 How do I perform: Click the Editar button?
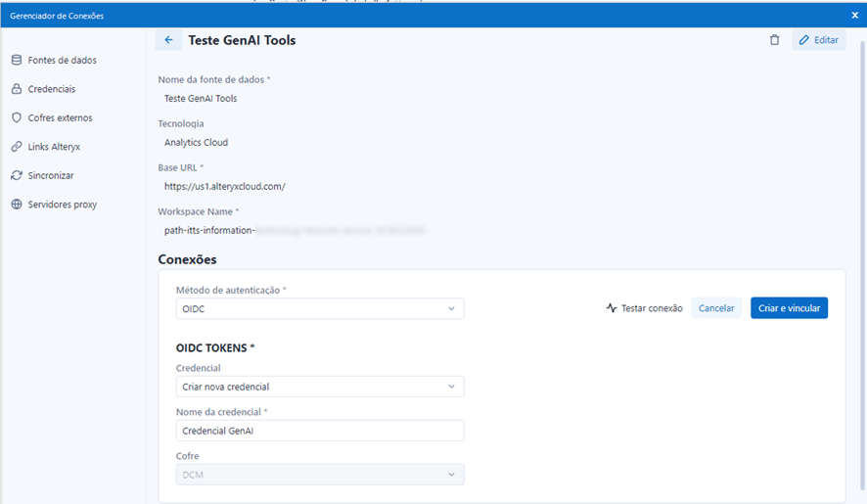coord(818,40)
